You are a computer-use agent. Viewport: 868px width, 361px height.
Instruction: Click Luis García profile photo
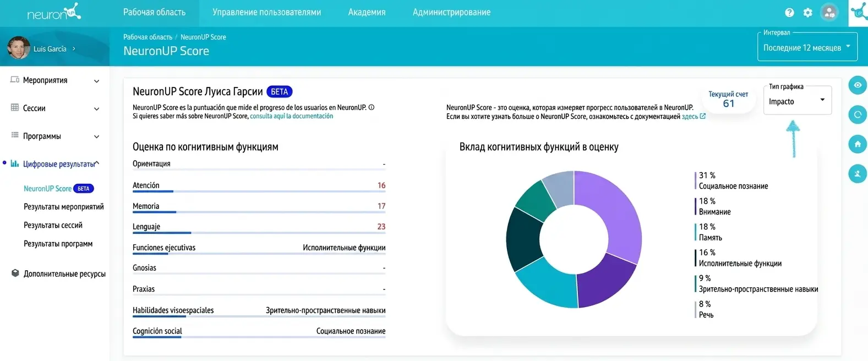tap(18, 48)
